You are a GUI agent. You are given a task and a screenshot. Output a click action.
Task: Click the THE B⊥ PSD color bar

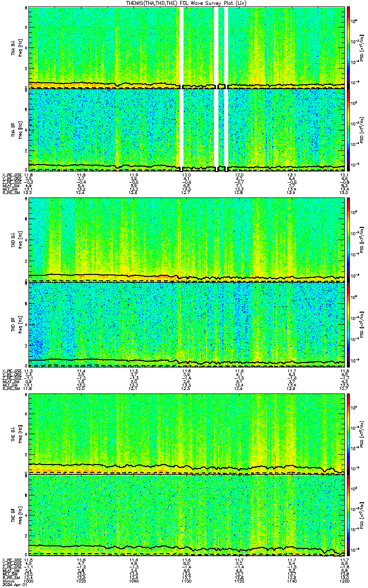pyautogui.click(x=348, y=433)
